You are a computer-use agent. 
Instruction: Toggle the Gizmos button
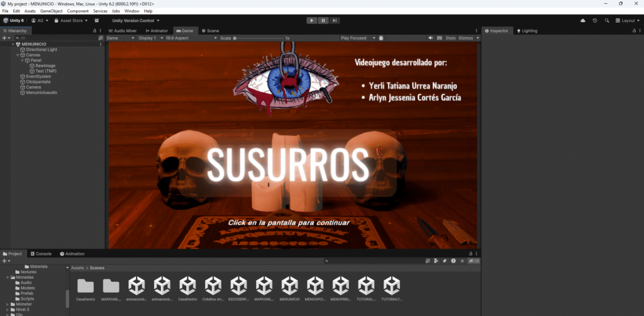point(465,38)
